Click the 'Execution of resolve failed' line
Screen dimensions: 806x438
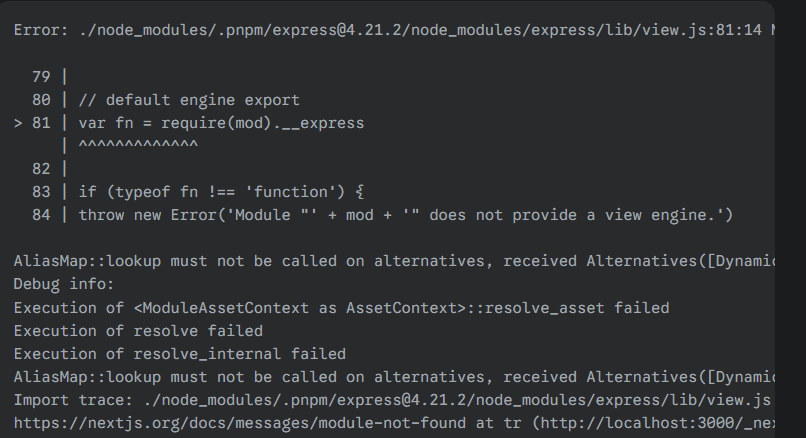[x=138, y=330]
